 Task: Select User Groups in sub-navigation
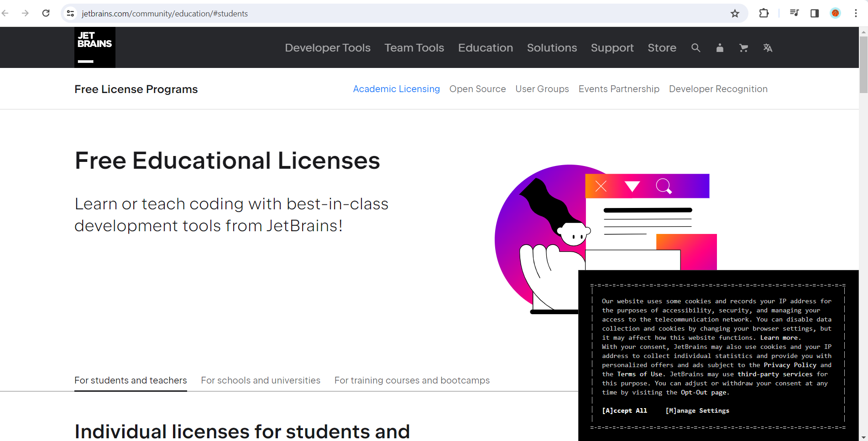tap(542, 89)
